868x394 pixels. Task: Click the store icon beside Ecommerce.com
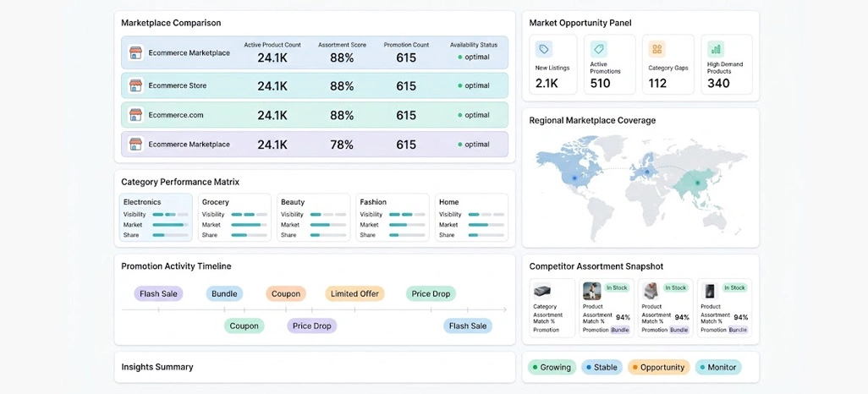[135, 115]
